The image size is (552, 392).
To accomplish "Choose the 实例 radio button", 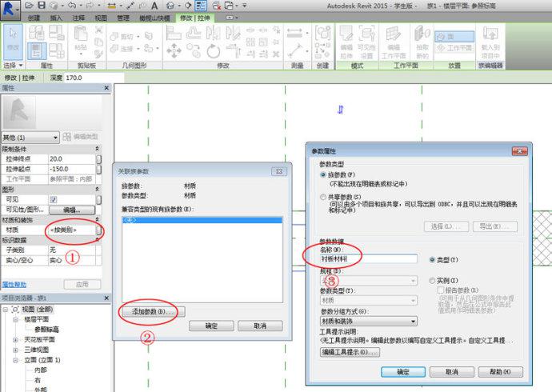I will click(432, 282).
